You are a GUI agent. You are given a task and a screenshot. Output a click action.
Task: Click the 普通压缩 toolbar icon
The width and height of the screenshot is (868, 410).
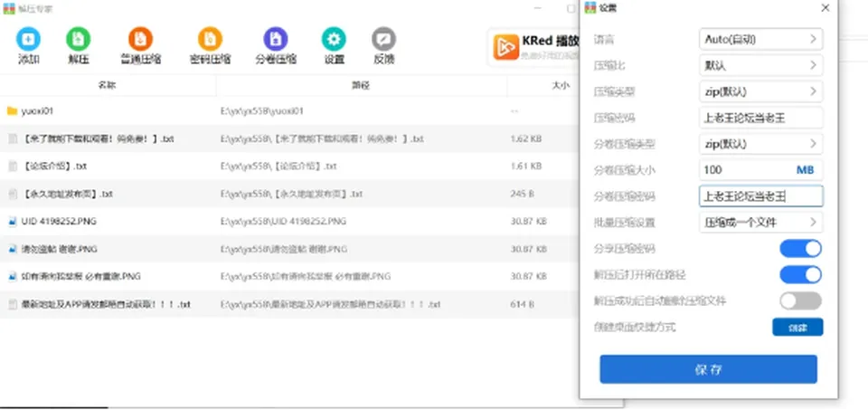coord(141,39)
